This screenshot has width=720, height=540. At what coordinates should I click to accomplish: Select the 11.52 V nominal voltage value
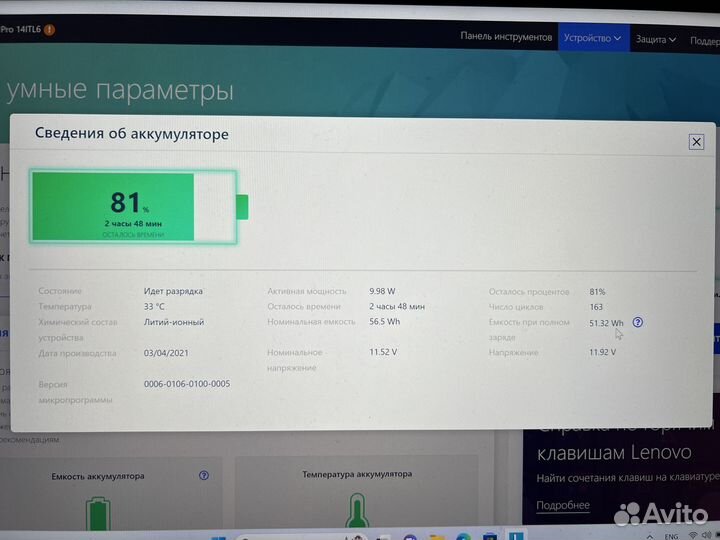pos(383,352)
